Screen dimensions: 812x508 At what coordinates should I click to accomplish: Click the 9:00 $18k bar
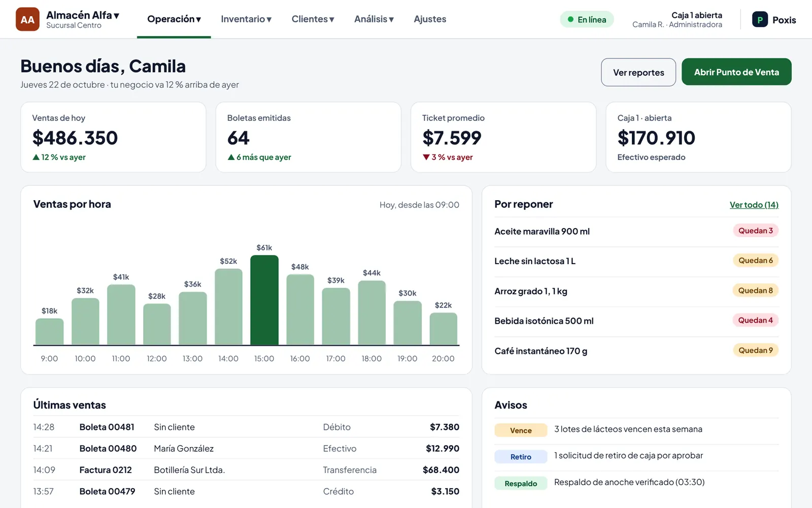tap(49, 332)
